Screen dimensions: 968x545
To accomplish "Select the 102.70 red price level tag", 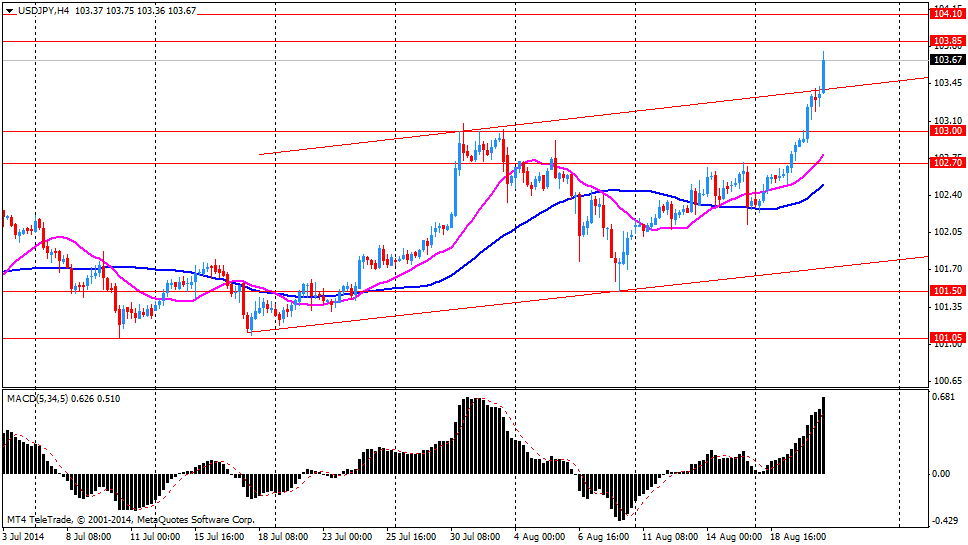I will click(946, 163).
